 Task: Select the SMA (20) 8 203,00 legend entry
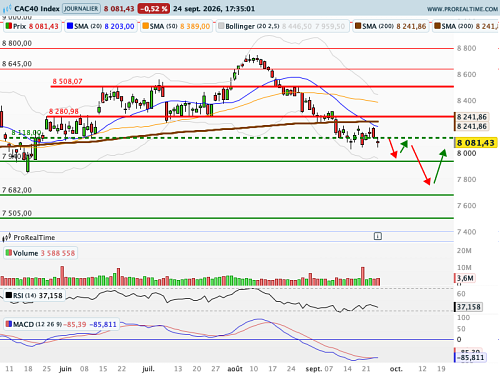coord(101,26)
